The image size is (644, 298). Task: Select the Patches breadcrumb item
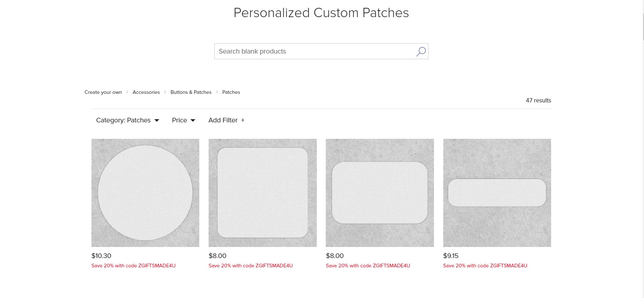pyautogui.click(x=231, y=92)
